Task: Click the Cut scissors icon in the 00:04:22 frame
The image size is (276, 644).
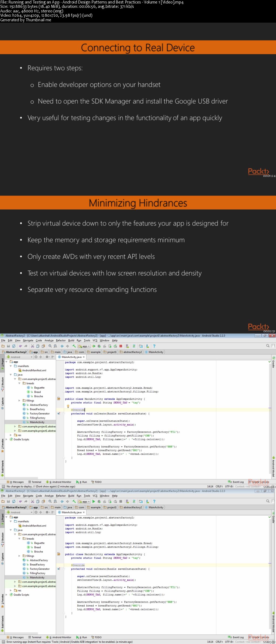Action: pos(32,346)
